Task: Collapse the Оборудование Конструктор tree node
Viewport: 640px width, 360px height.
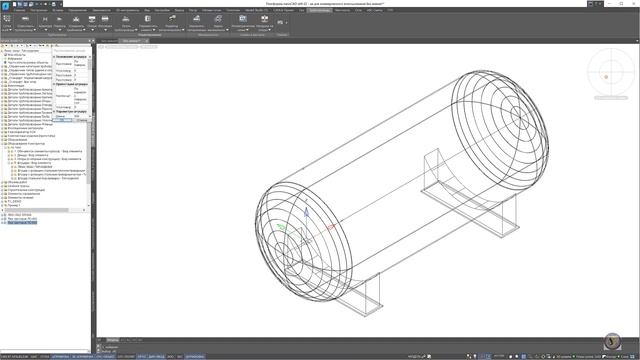Action: coord(2,144)
